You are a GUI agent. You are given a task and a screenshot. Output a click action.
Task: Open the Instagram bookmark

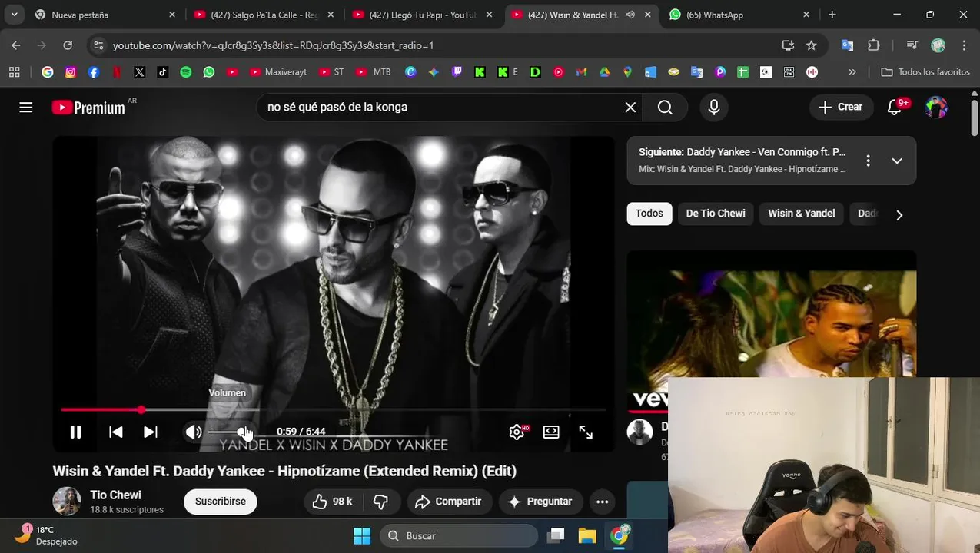click(71, 72)
